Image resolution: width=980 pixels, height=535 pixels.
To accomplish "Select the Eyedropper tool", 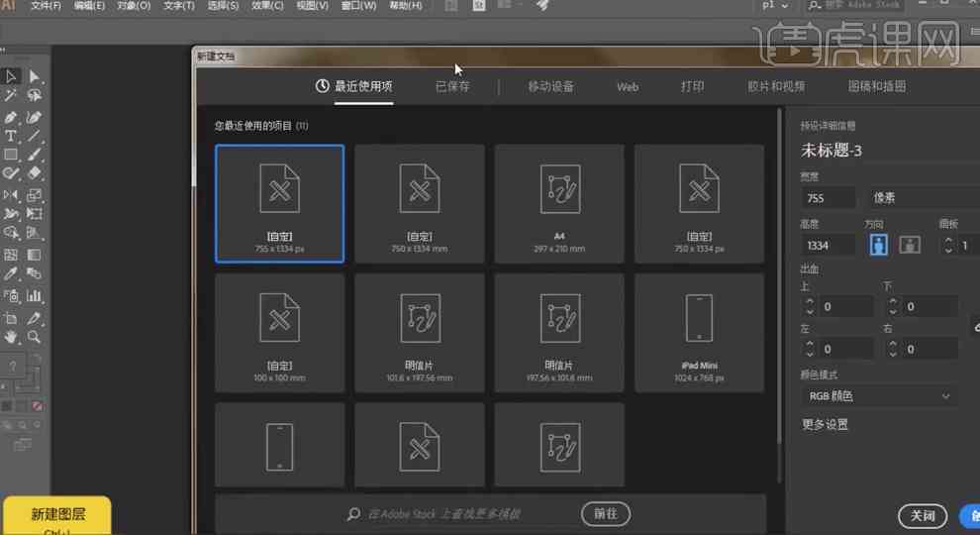I will click(11, 273).
